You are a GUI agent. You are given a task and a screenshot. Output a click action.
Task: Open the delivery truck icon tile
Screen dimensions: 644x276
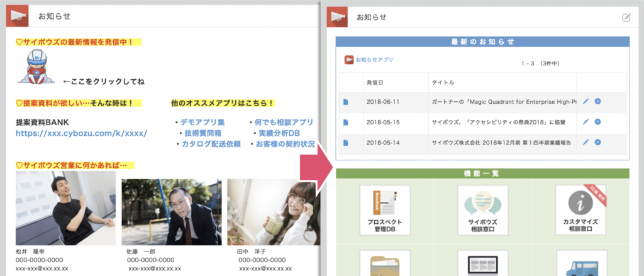tap(580, 263)
